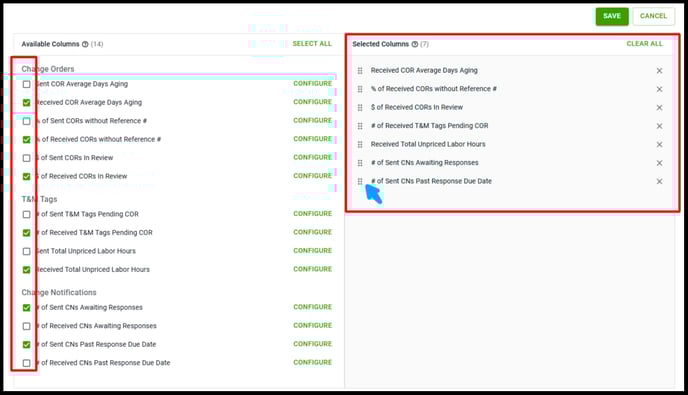Check # of Received CNs Awaiting Responses checkbox
The image size is (688, 395).
26,326
